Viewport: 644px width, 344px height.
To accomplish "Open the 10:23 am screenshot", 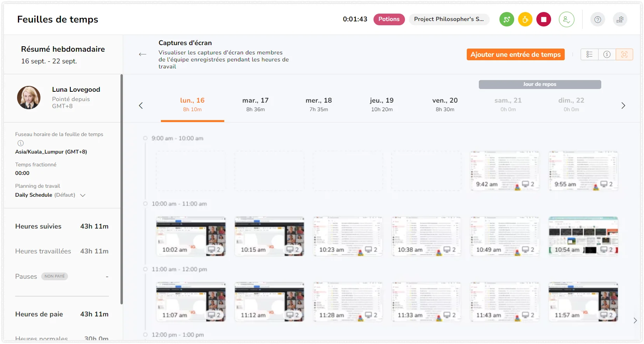I will (x=348, y=236).
